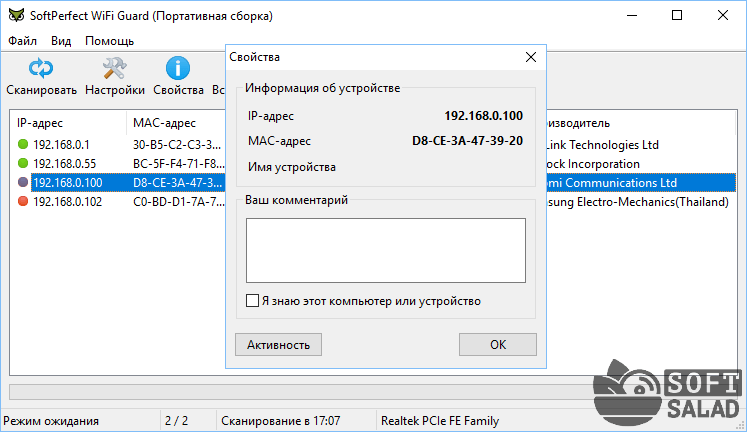Image resolution: width=747 pixels, height=432 pixels.
Task: Click the blue Свойства info icon
Action: pyautogui.click(x=178, y=68)
